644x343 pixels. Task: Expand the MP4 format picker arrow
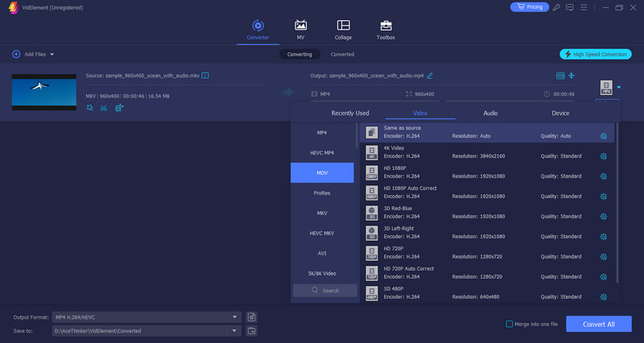[619, 87]
